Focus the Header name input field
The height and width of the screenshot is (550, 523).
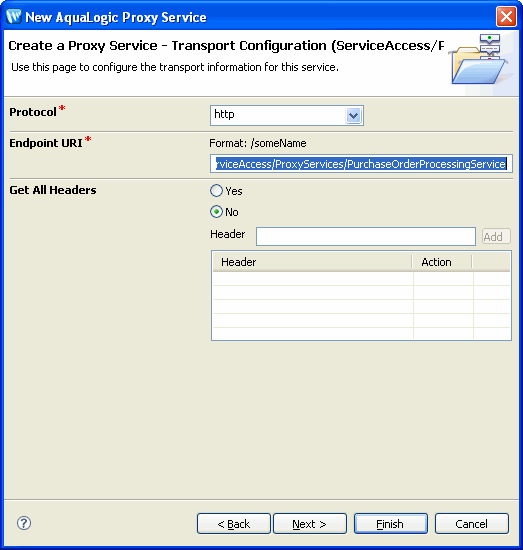(366, 236)
